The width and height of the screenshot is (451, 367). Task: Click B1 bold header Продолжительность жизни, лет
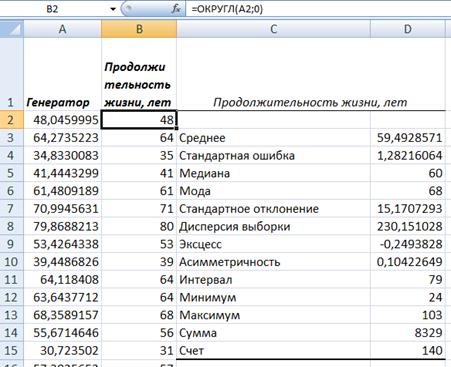pyautogui.click(x=139, y=74)
